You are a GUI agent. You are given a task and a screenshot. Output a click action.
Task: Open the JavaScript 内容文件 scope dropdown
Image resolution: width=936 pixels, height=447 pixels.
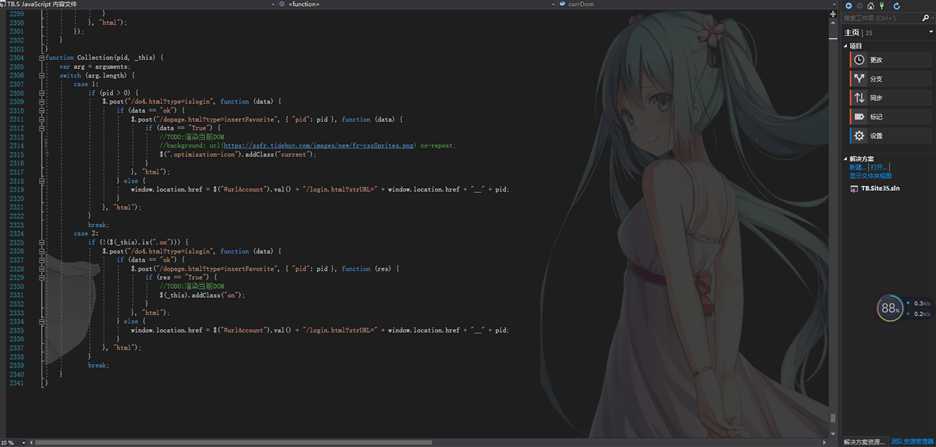coord(271,4)
